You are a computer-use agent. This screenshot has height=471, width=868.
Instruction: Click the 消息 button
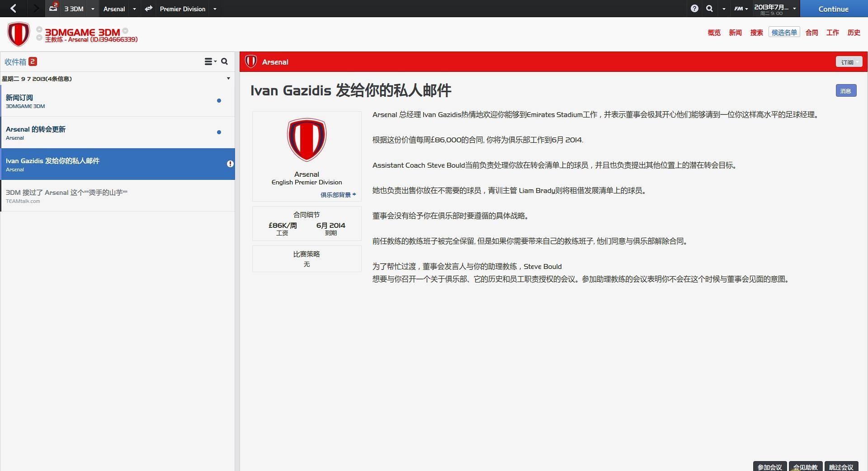[846, 91]
